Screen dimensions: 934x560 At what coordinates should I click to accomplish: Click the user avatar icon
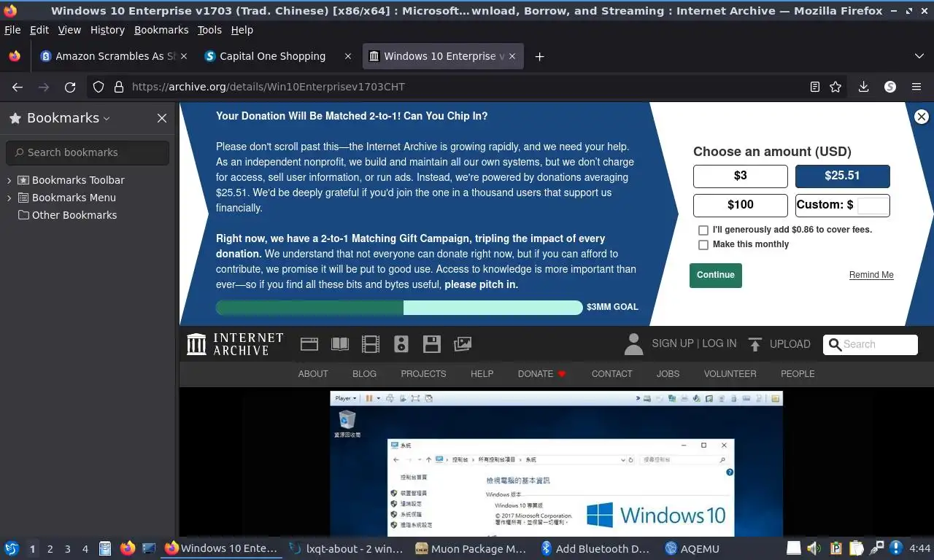pyautogui.click(x=633, y=344)
